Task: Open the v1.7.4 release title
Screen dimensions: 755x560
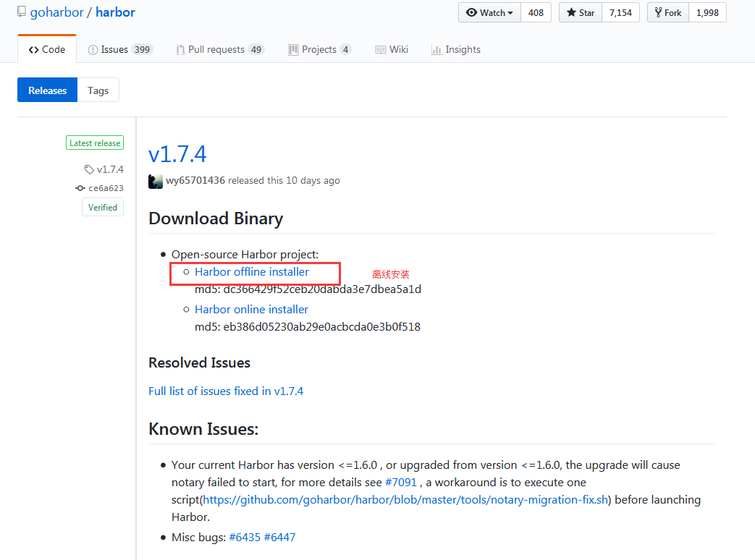Action: [x=177, y=154]
